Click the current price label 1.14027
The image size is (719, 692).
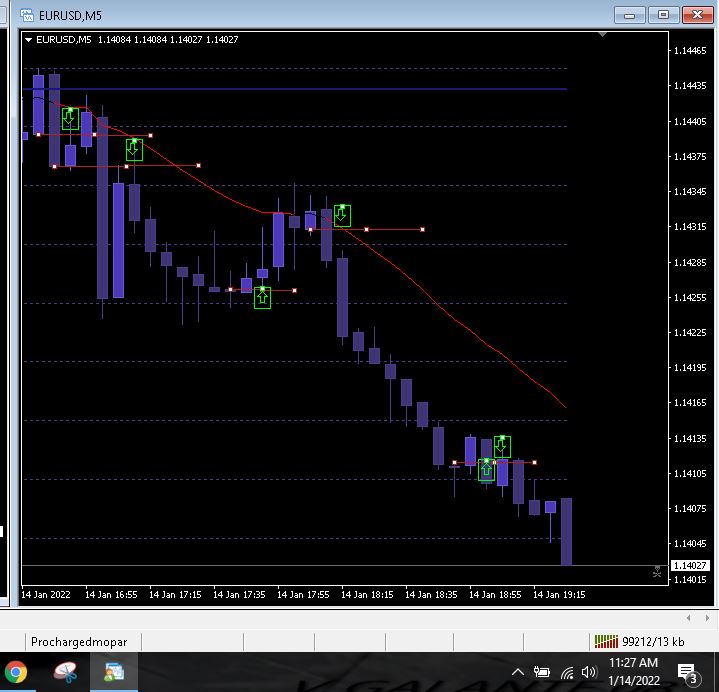tap(690, 565)
